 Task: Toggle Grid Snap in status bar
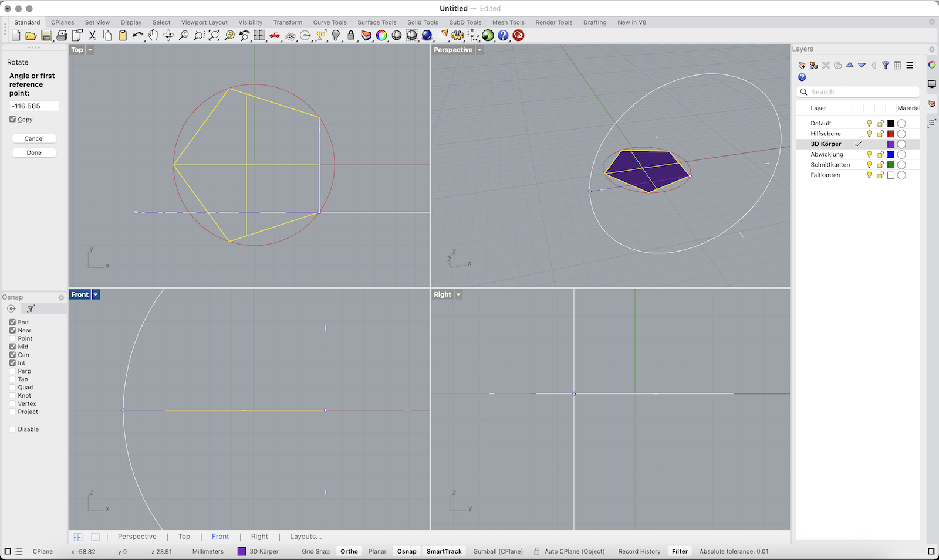click(x=316, y=551)
